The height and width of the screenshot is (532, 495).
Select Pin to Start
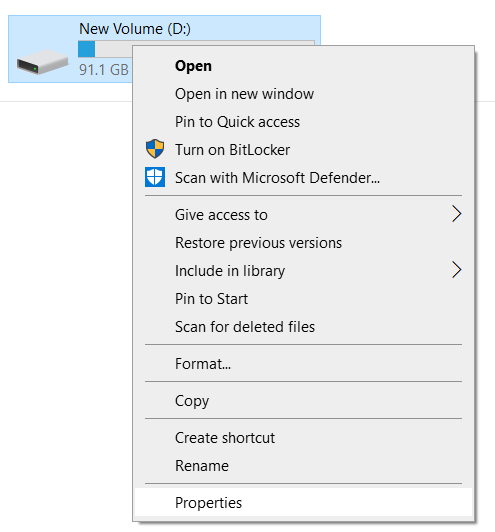pyautogui.click(x=303, y=299)
